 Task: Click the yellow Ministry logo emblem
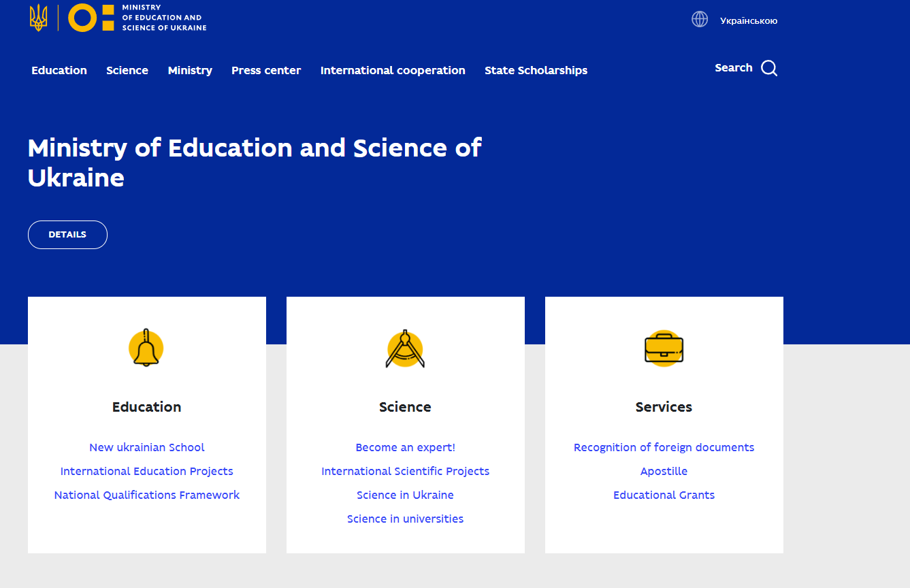click(91, 18)
